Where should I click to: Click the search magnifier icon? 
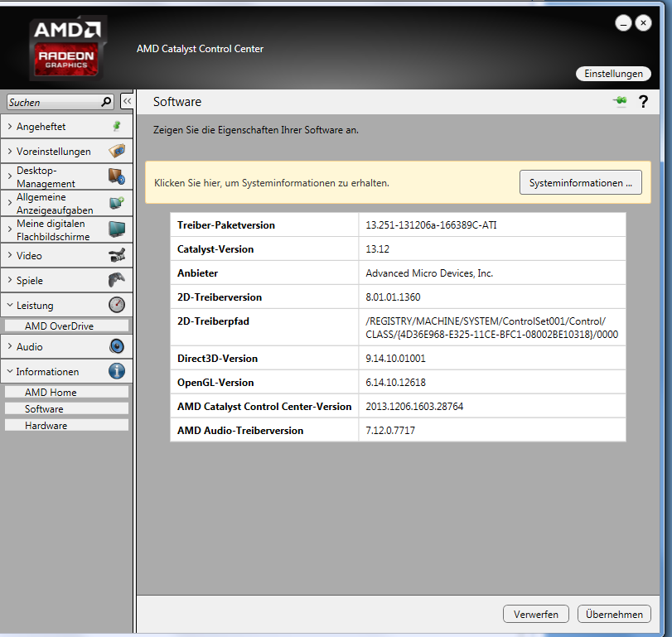pyautogui.click(x=106, y=102)
